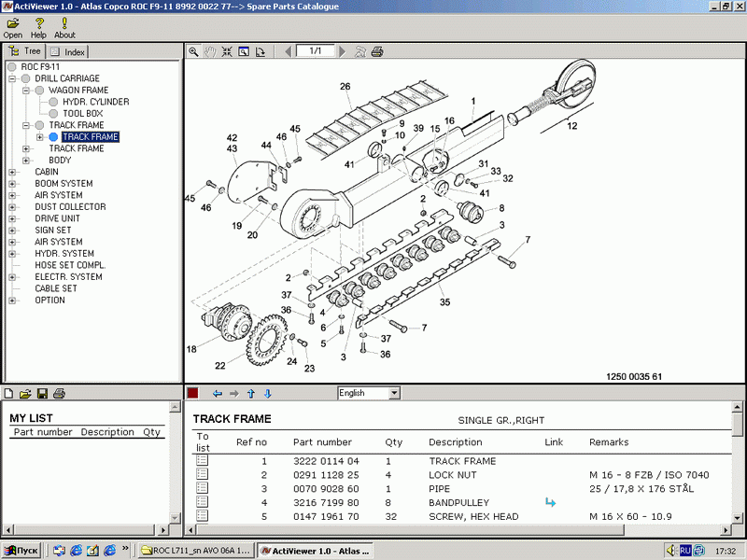The width and height of the screenshot is (747, 560).
Task: Collapse the WAGON FRAME tree node
Action: coord(26,91)
